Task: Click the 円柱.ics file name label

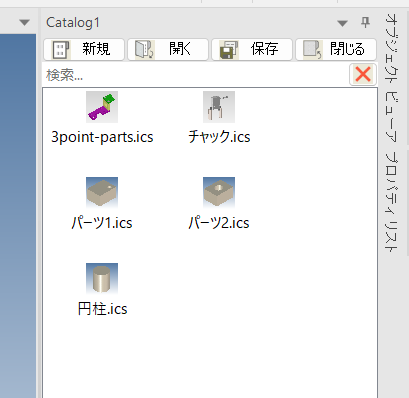Action: point(102,309)
